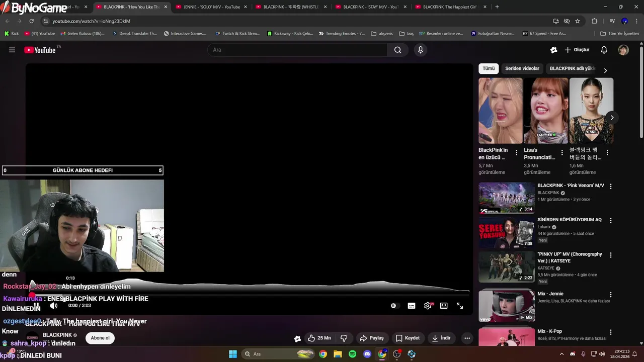Focus the YouTube Ara search field

(297, 50)
